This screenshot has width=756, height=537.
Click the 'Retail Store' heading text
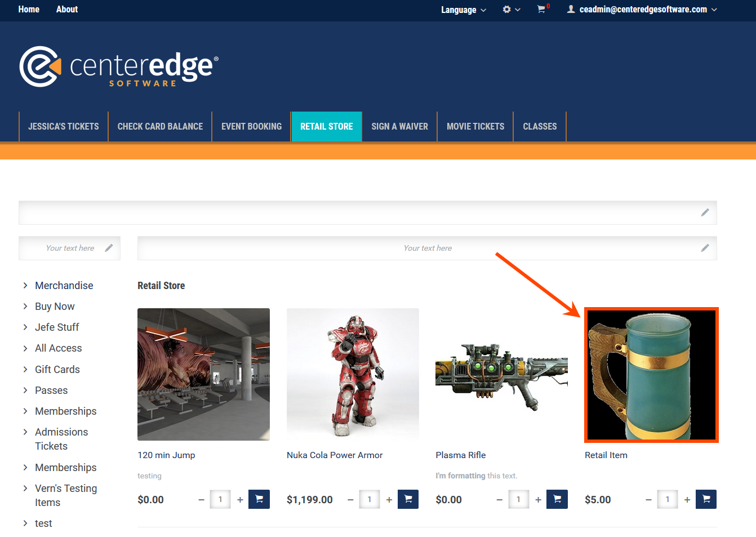161,286
